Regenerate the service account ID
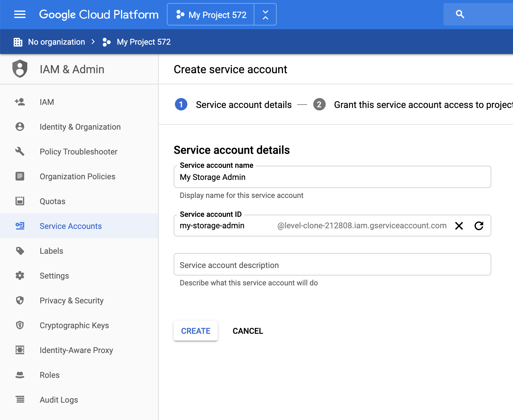This screenshot has width=513, height=420. (x=479, y=226)
